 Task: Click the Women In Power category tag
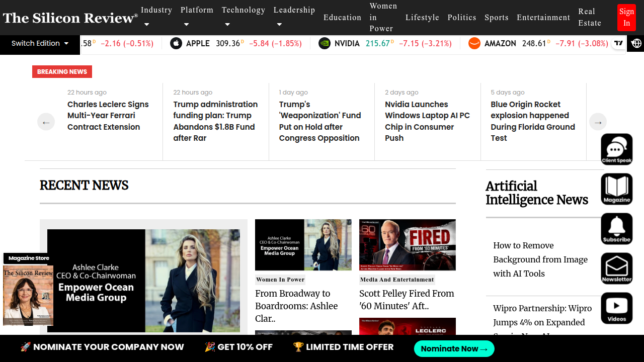pyautogui.click(x=280, y=280)
